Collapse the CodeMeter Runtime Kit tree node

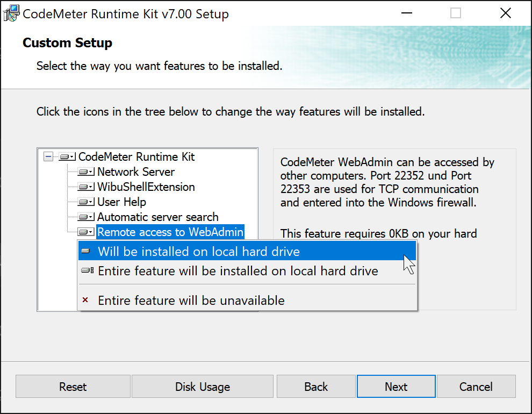48,157
